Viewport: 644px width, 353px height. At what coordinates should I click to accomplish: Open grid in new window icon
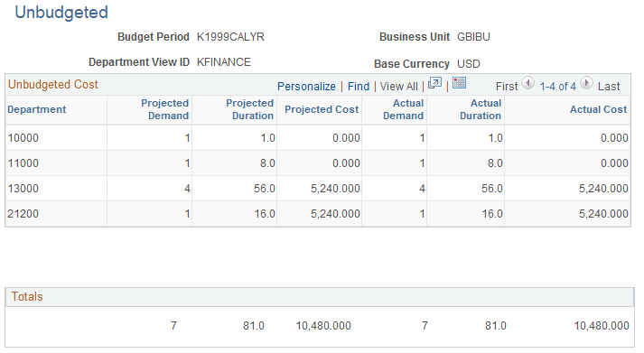point(434,83)
